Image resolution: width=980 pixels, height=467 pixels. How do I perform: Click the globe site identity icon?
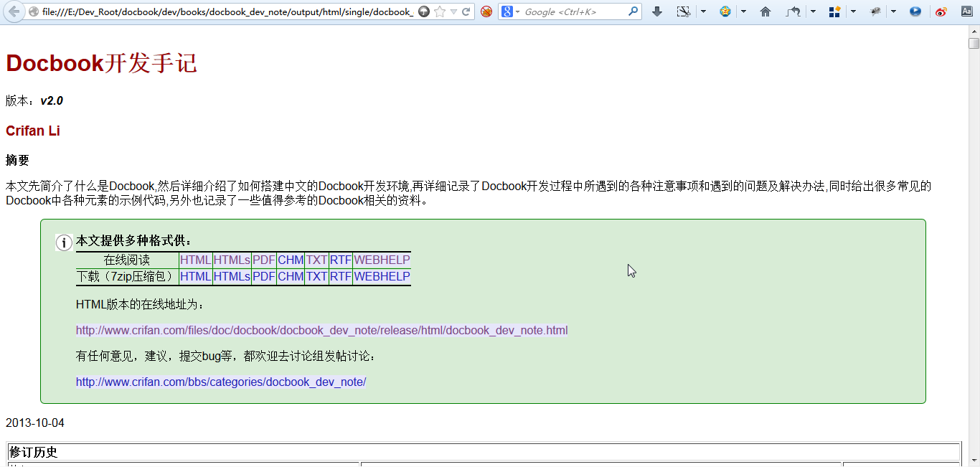33,11
